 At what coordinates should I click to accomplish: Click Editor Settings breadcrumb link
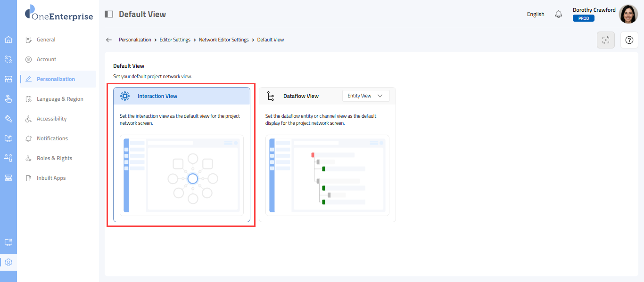(x=175, y=40)
